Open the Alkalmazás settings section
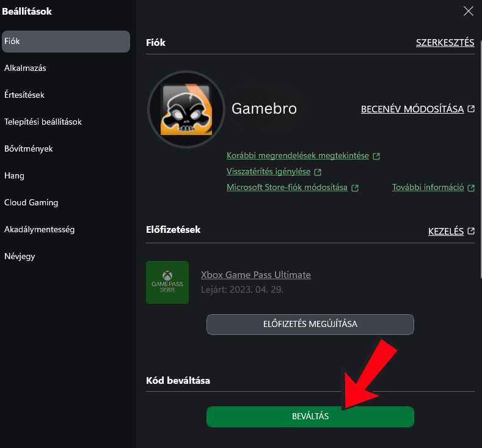This screenshot has width=482, height=448. (25, 68)
